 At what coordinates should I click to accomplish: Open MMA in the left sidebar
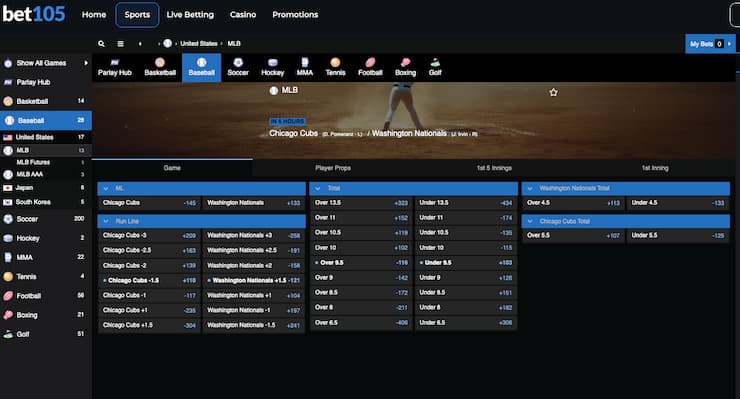(x=45, y=257)
